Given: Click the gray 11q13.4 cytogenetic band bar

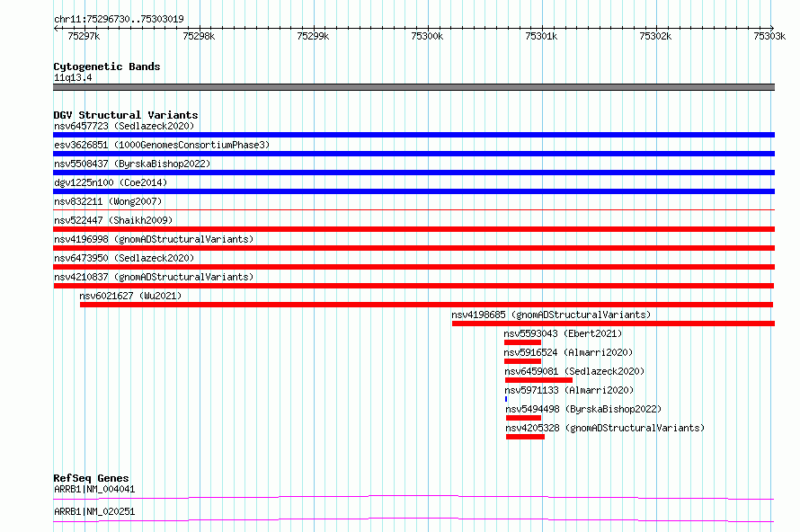Looking at the screenshot, I should pos(413,87).
